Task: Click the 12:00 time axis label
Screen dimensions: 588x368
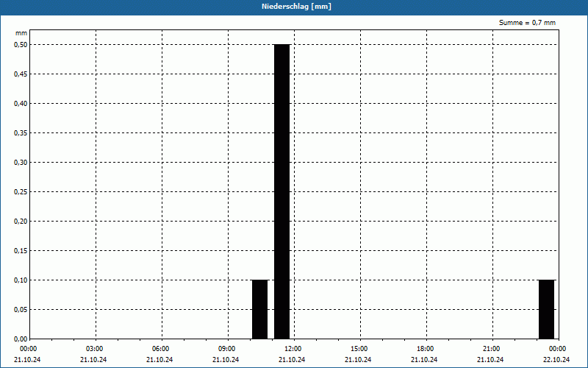Action: click(x=293, y=349)
